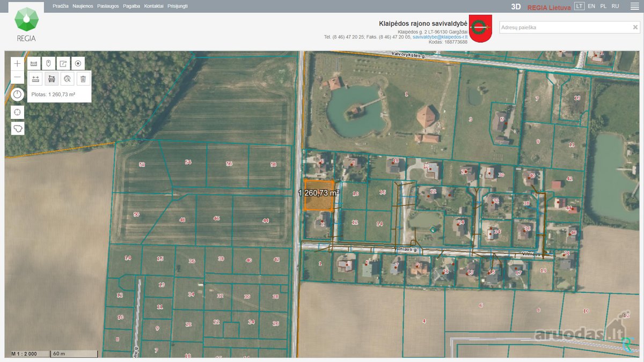Click the M 1 : 2 000 scale label

(25, 353)
